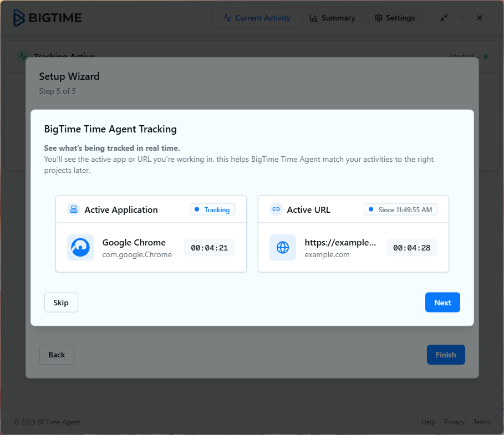
Task: Open the Current Activity tab
Action: point(257,18)
